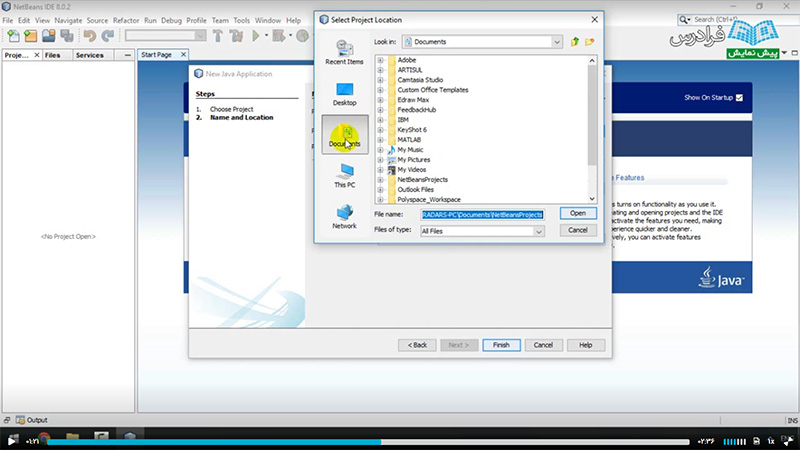Open the Refactor menu
The image size is (800, 450).
126,20
